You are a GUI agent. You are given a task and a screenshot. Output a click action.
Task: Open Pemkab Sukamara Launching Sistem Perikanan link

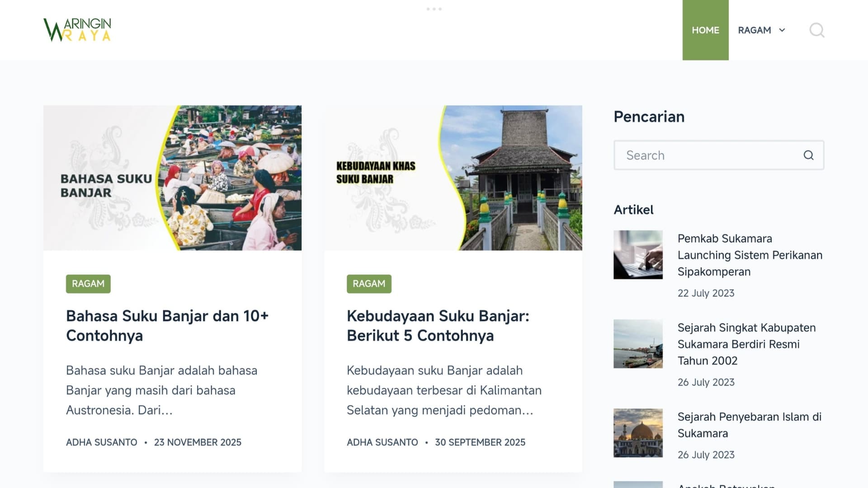coord(750,255)
